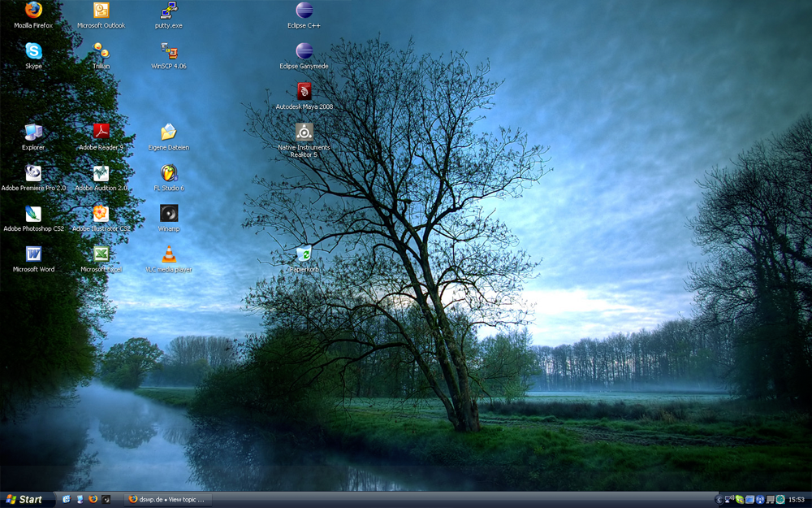The width and height of the screenshot is (812, 508).
Task: Select the Papierkorb recycle bin icon
Action: (304, 258)
